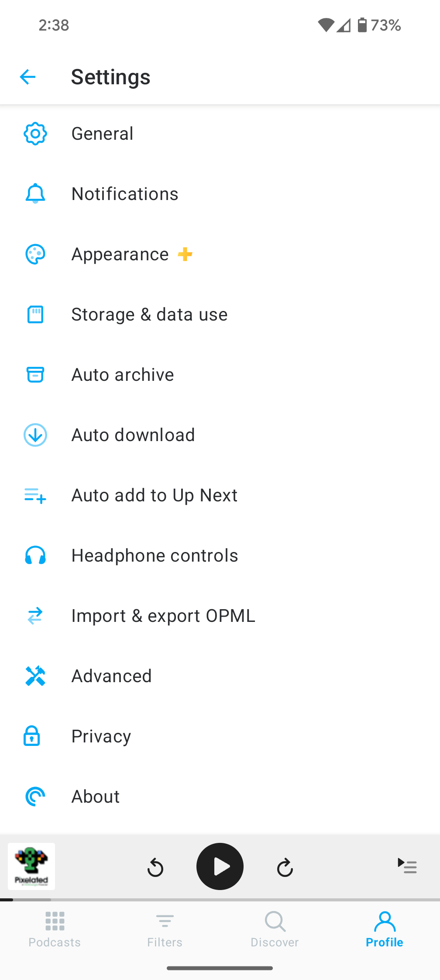Open Auto add to Up Next settings

click(155, 495)
